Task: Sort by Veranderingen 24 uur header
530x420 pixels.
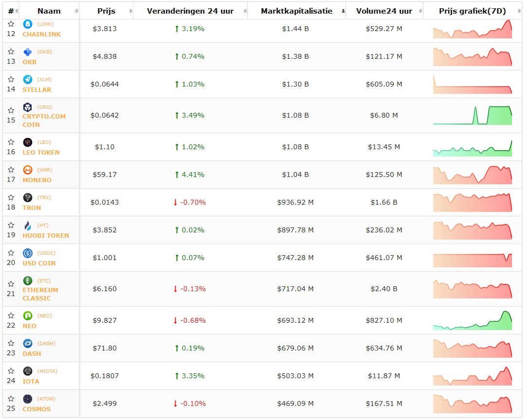Action: [x=190, y=11]
